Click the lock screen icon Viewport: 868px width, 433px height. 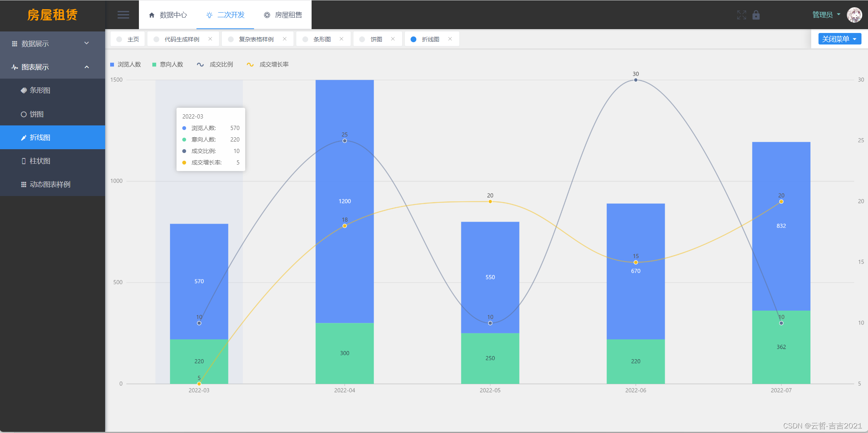coord(756,15)
